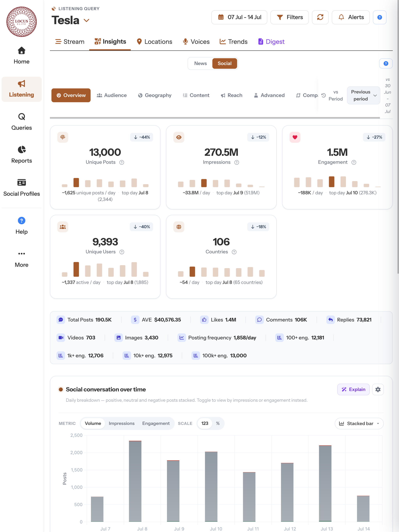The image size is (399, 532).
Task: Click the Replies arrow icon
Action: point(330,320)
